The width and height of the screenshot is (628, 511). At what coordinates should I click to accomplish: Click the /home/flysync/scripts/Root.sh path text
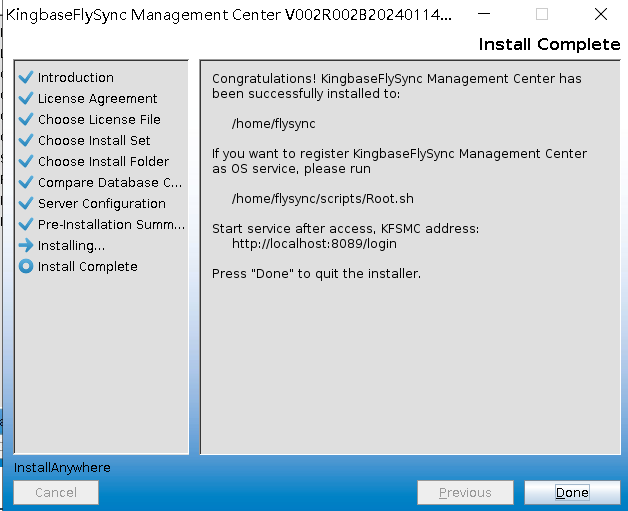322,199
